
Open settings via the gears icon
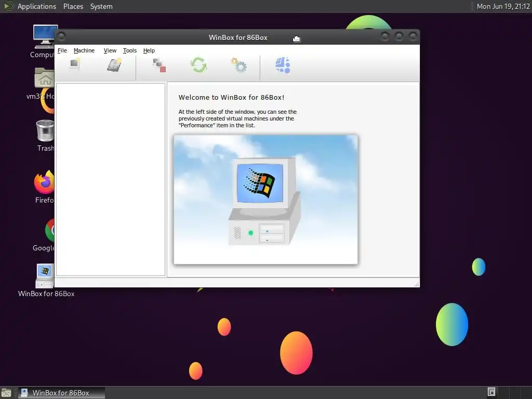(x=238, y=65)
